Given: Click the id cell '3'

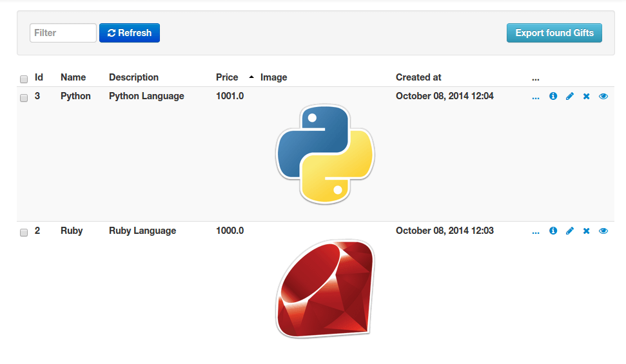Looking at the screenshot, I should point(37,96).
